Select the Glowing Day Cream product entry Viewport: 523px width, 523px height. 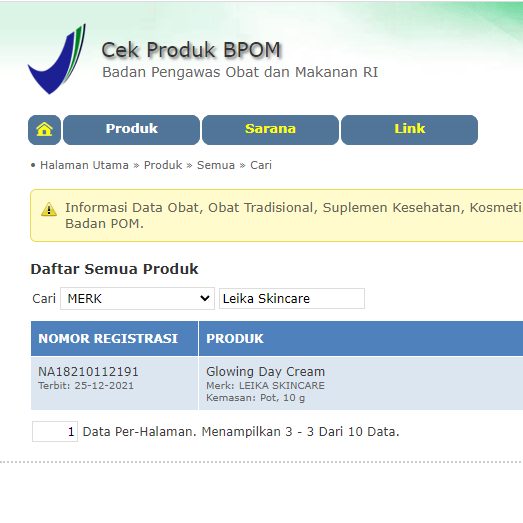pos(266,372)
